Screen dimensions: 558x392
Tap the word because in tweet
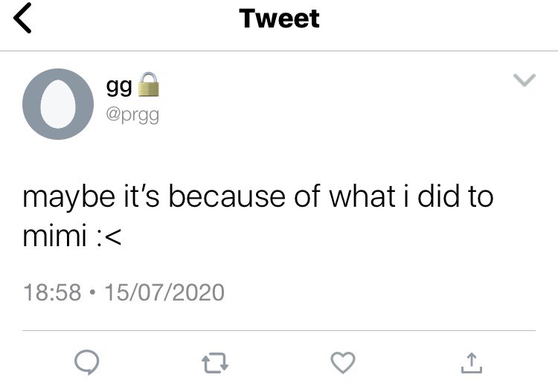click(227, 196)
